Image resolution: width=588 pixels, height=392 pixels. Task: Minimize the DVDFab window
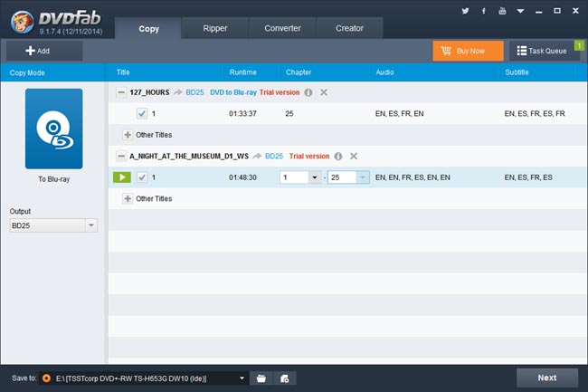coord(539,11)
